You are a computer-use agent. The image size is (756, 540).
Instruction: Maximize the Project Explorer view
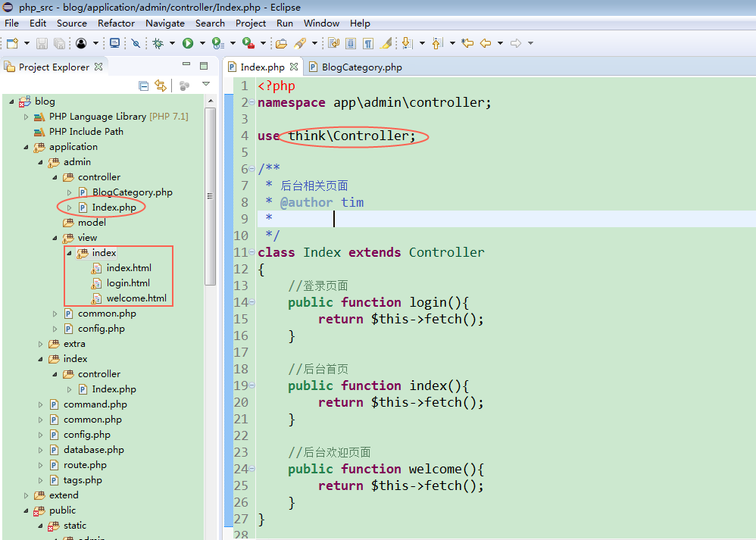click(204, 66)
